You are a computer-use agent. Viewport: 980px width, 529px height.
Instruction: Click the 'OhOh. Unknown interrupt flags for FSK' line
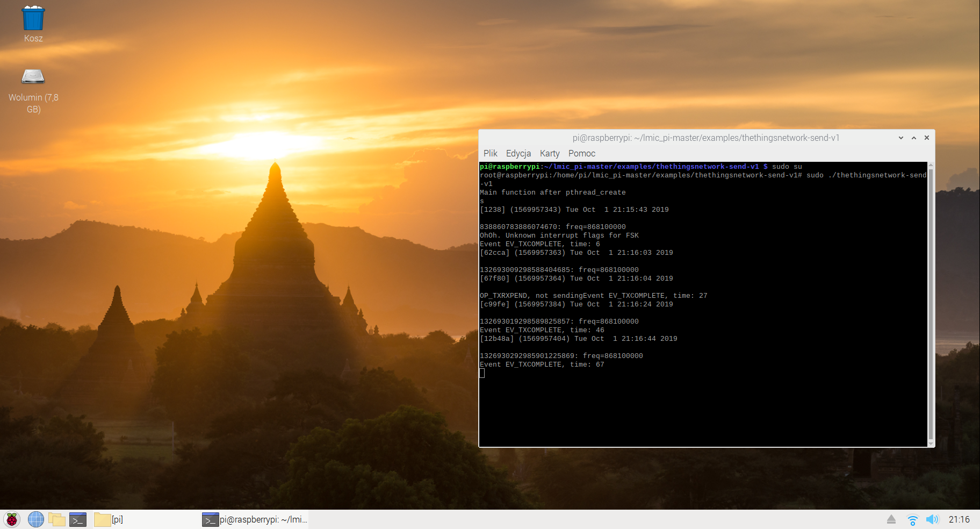click(x=559, y=235)
